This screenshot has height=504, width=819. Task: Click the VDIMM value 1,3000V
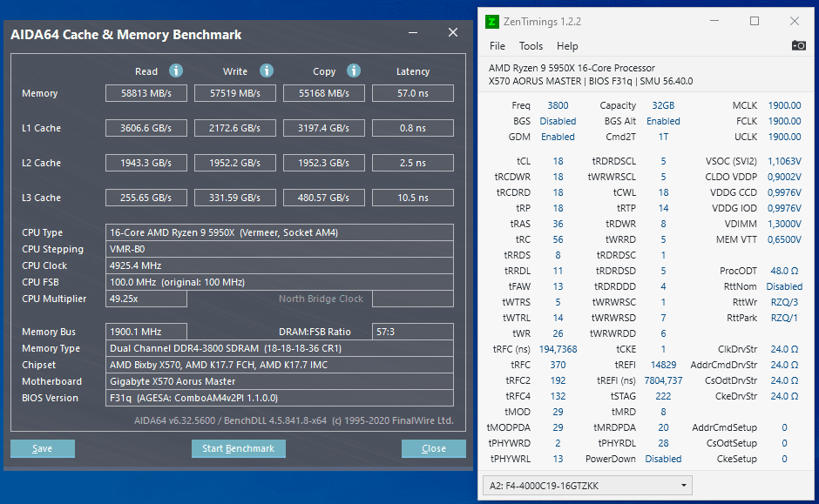pyautogui.click(x=784, y=224)
